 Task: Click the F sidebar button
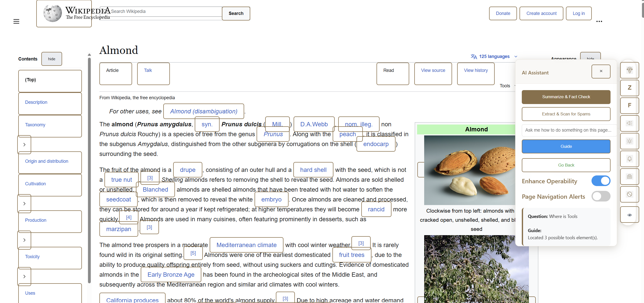click(629, 105)
